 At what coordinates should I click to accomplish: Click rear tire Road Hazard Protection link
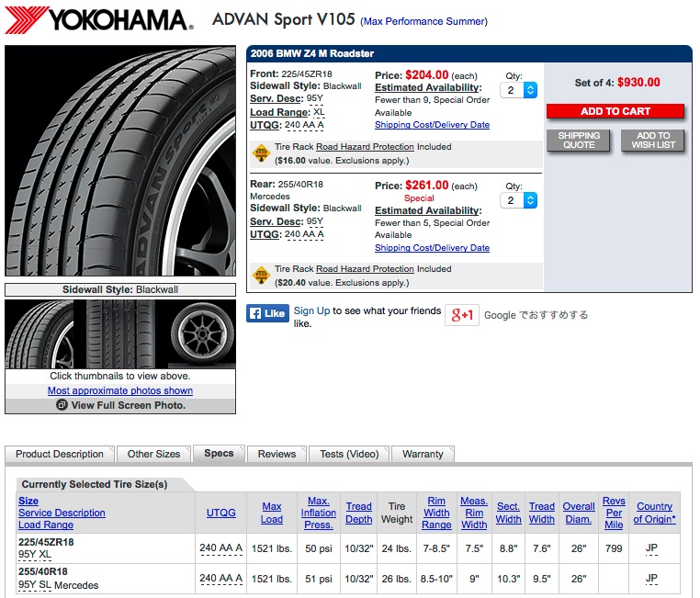tap(365, 269)
